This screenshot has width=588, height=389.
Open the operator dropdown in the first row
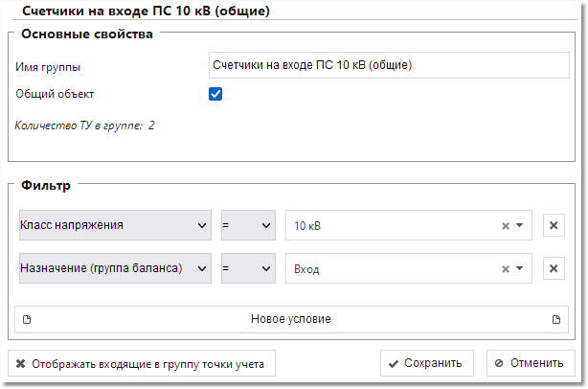pos(248,225)
